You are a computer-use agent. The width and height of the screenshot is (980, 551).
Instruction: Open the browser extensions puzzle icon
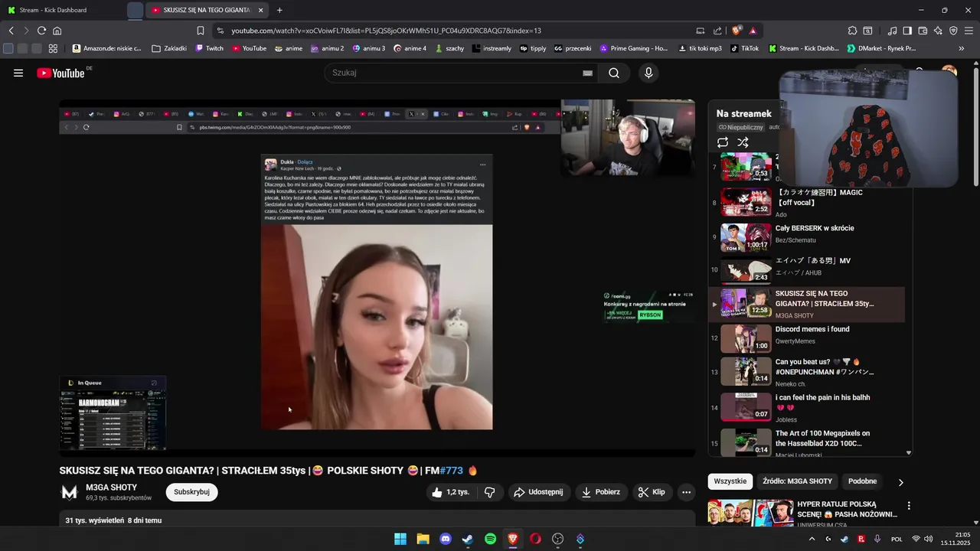point(852,31)
